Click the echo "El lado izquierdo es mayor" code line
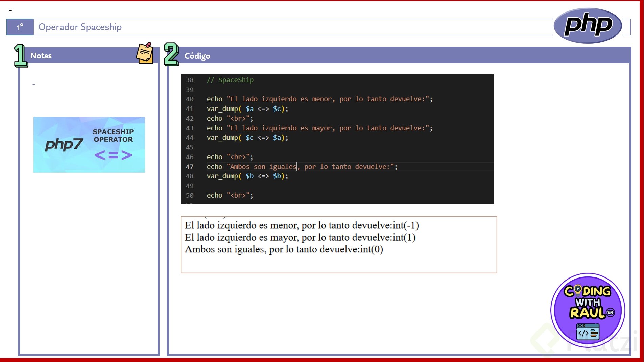 tap(320, 128)
